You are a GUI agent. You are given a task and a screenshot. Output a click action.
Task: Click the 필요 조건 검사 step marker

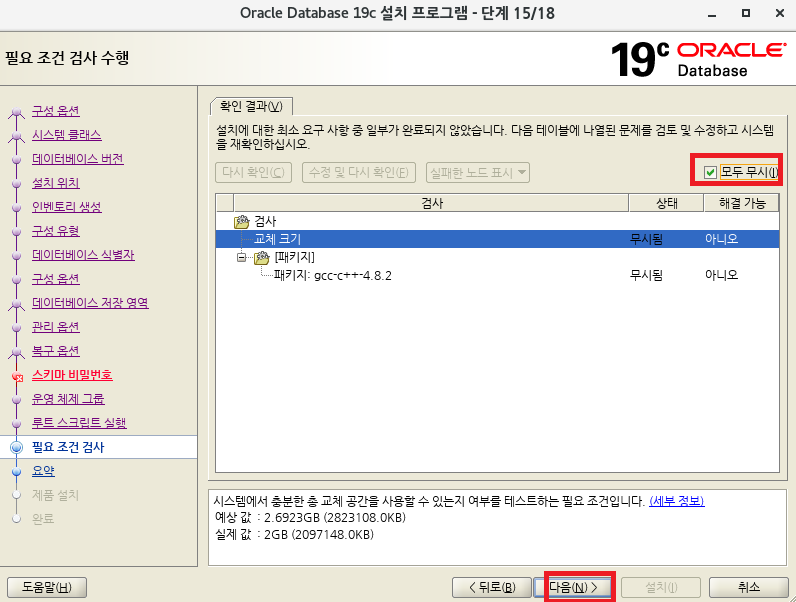(x=17, y=447)
